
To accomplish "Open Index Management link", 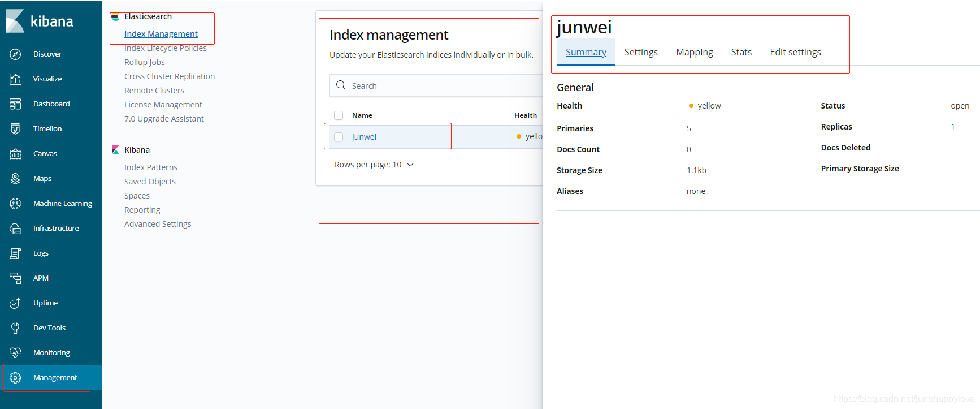I will pos(161,34).
